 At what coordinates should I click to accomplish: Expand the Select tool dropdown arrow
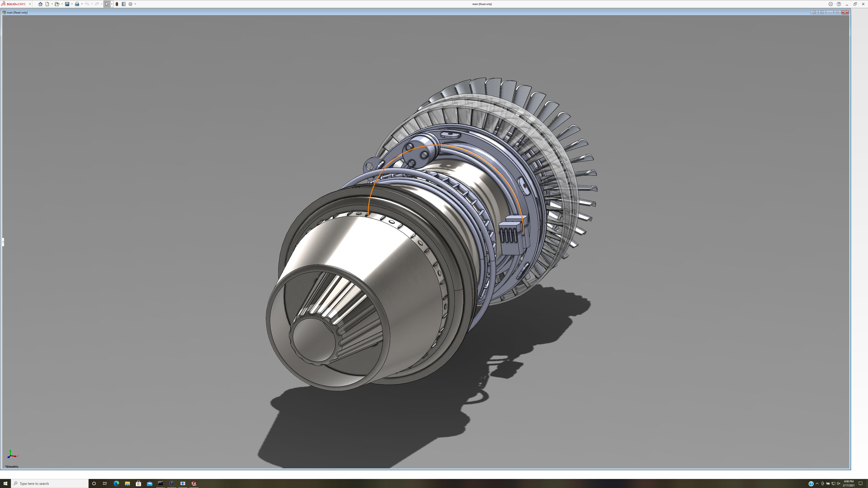tap(111, 4)
